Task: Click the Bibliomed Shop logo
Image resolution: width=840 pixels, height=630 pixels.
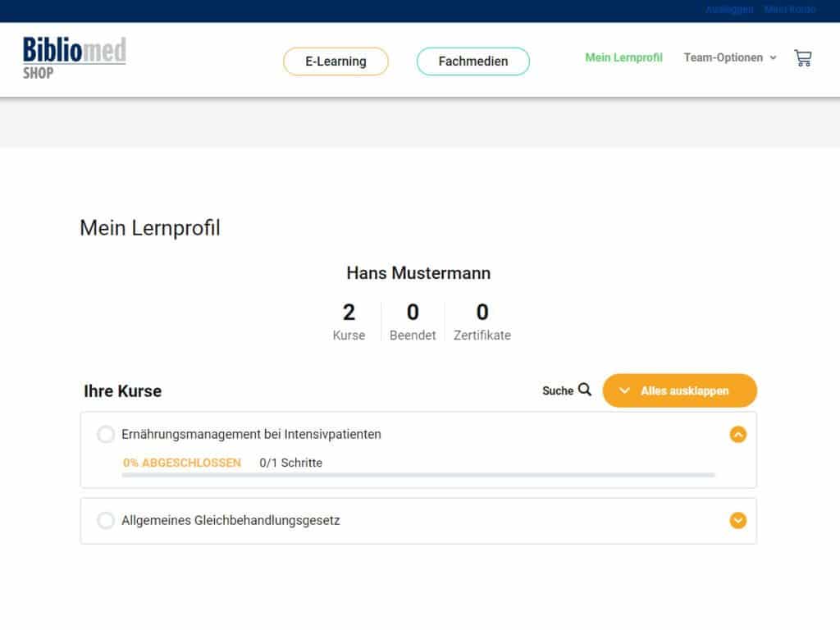Action: point(74,57)
